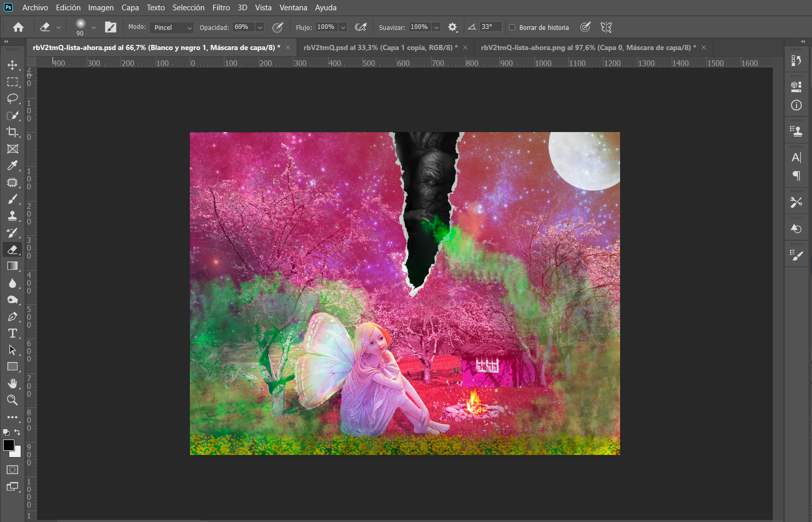Screen dimensions: 812x522
Task: Open the Edit Toolbar three-dots button
Action: tap(12, 417)
